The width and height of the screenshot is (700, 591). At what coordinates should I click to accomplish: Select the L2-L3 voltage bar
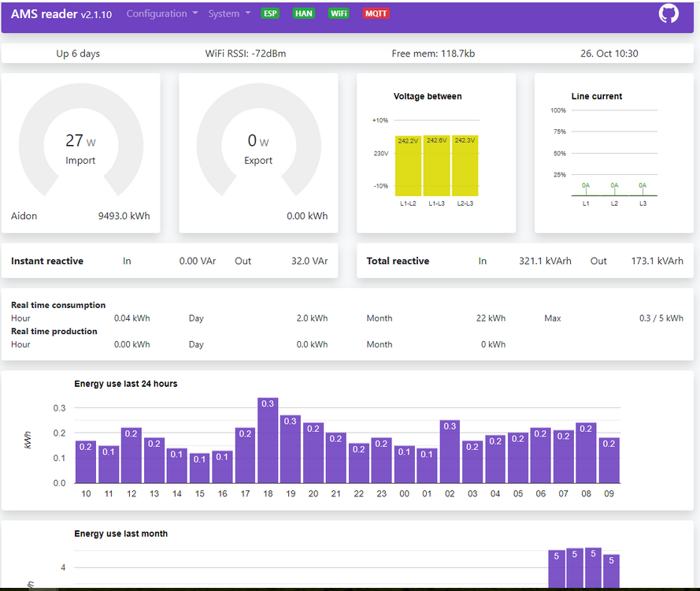tap(465, 167)
